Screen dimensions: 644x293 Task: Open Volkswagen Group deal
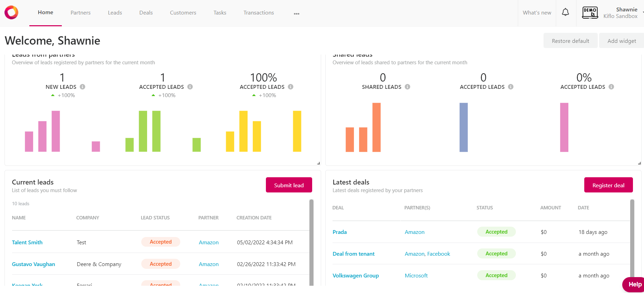click(356, 276)
